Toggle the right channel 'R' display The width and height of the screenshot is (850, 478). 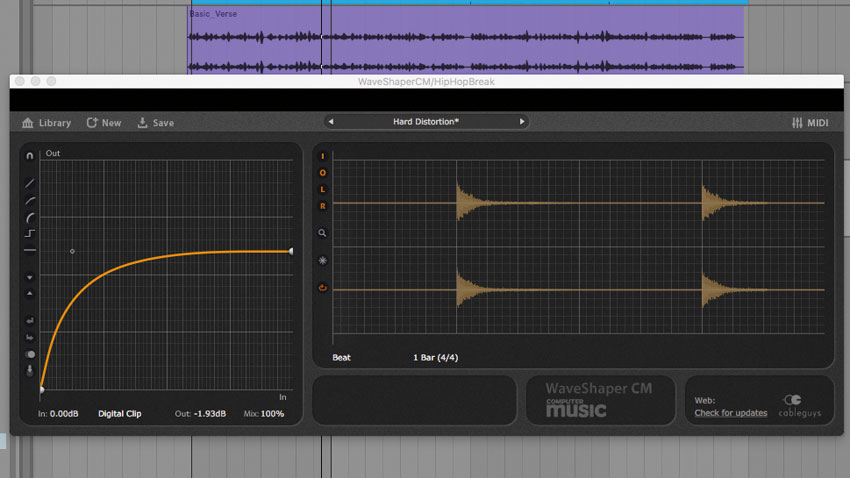coord(323,206)
